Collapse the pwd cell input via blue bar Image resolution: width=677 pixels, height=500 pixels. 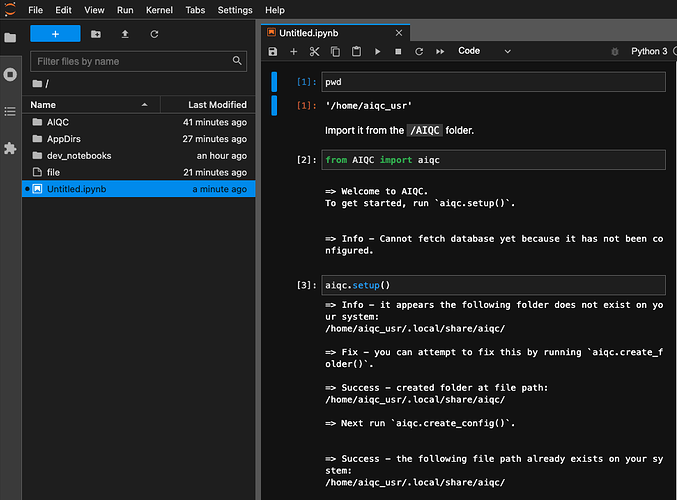tap(274, 82)
